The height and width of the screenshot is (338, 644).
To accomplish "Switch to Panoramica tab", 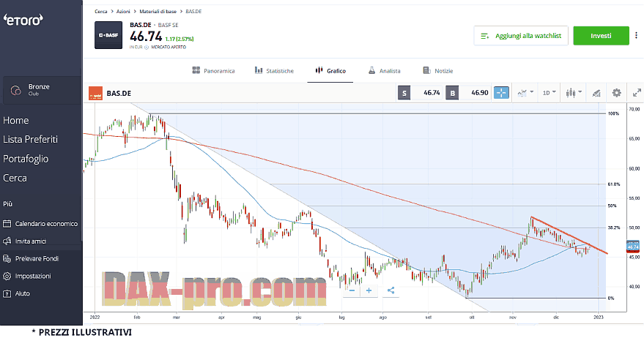I will (x=213, y=70).
